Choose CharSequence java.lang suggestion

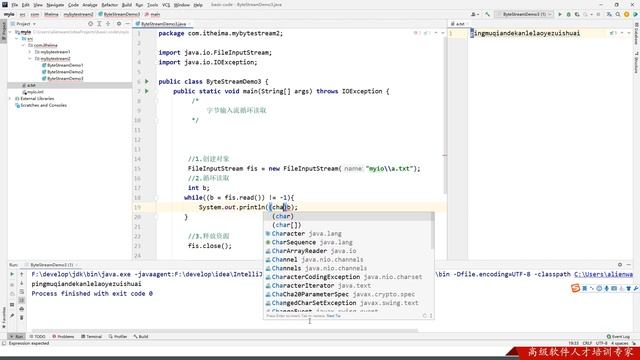pos(348,242)
